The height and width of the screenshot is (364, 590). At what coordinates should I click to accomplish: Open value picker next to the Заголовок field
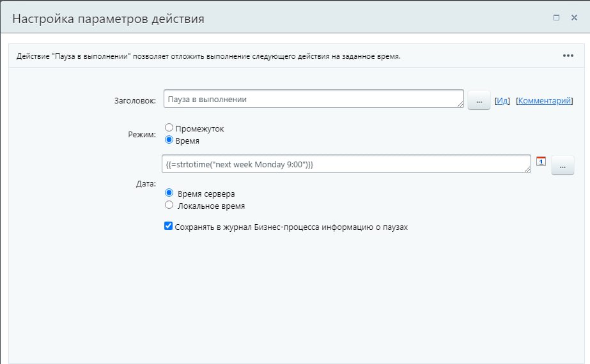click(479, 100)
